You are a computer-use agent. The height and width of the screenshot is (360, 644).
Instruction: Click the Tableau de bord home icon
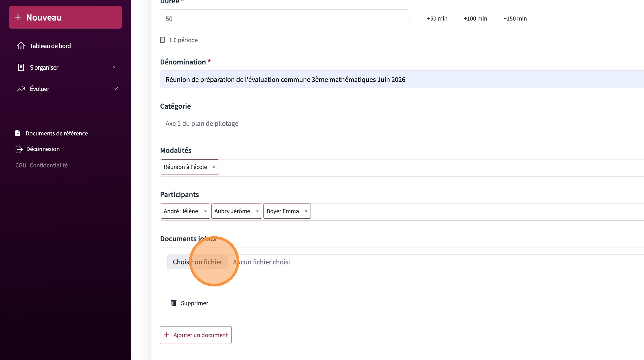tap(21, 46)
